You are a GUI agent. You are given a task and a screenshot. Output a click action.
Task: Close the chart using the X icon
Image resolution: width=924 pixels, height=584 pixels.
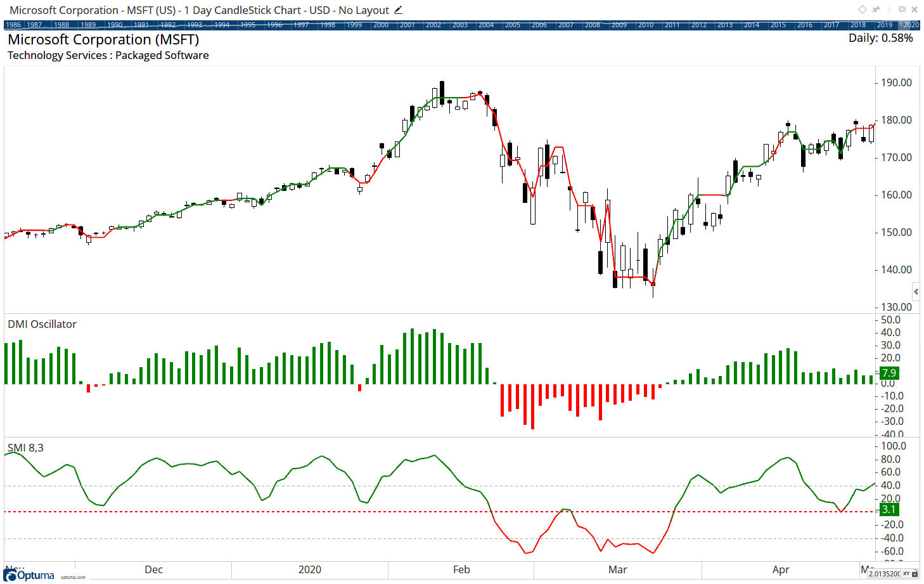tap(914, 10)
